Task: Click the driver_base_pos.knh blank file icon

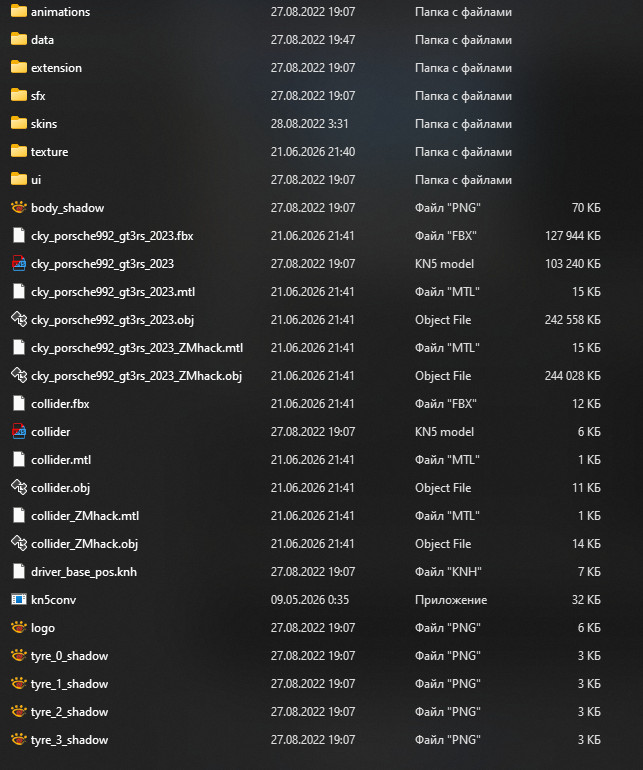Action: [x=19, y=571]
